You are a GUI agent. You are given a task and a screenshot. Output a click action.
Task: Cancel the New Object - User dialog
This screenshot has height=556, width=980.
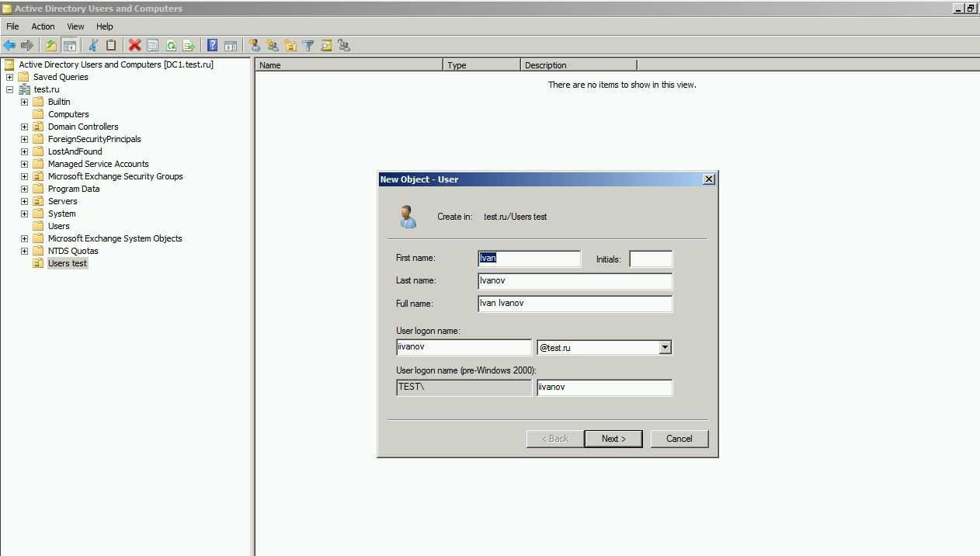point(679,439)
